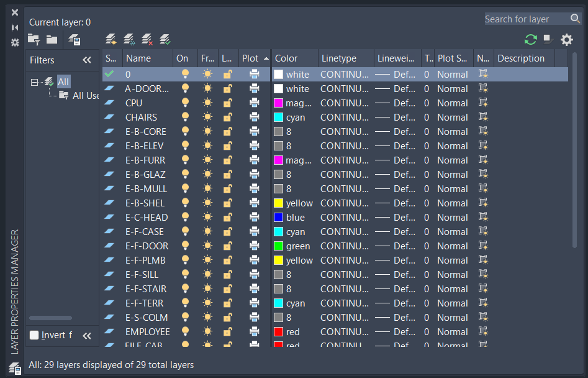Screen dimensions: 588x378
Task: Open the layer Settings gear icon
Action: pos(567,39)
